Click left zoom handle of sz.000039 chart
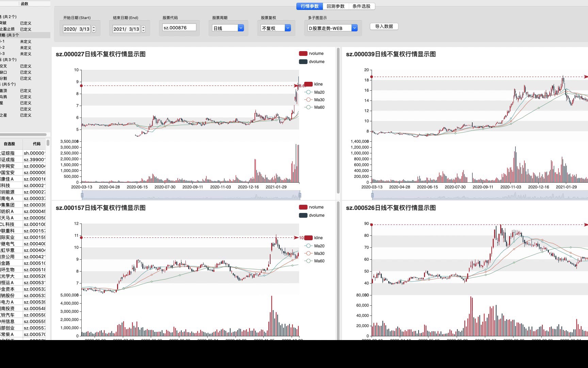Viewport: 588px width, 368px height. click(x=372, y=195)
